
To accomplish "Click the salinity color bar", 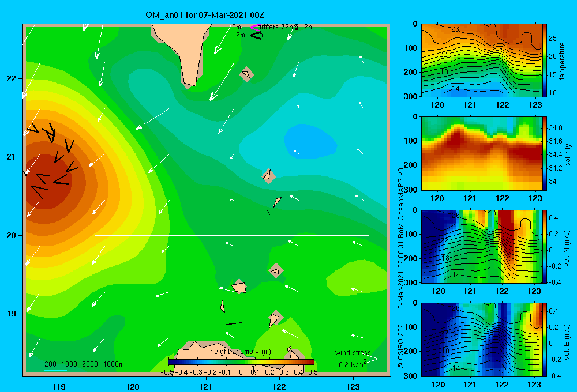I will [545, 153].
